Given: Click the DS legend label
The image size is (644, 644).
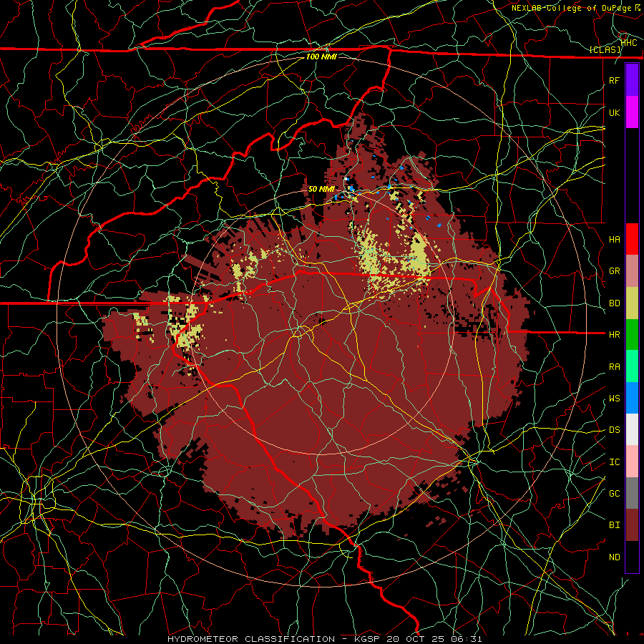Looking at the screenshot, I should point(615,430).
